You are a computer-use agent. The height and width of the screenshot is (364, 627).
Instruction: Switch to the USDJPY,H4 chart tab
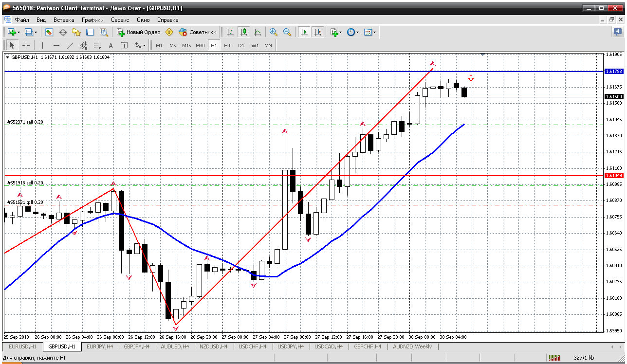pos(290,347)
